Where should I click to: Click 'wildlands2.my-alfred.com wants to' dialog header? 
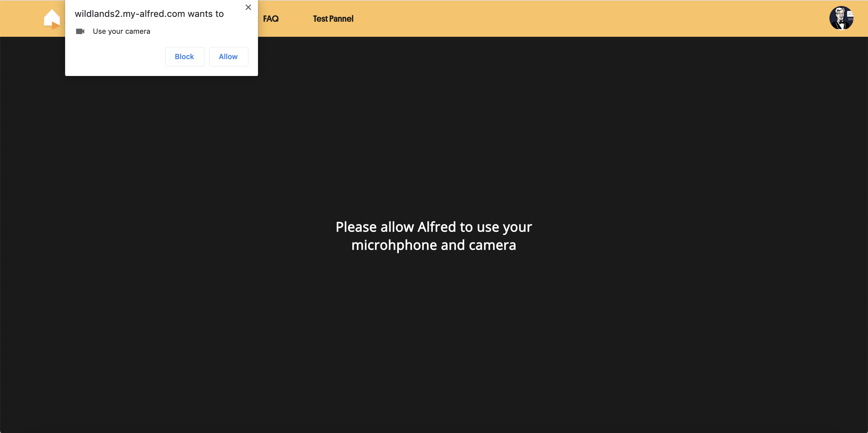click(149, 14)
